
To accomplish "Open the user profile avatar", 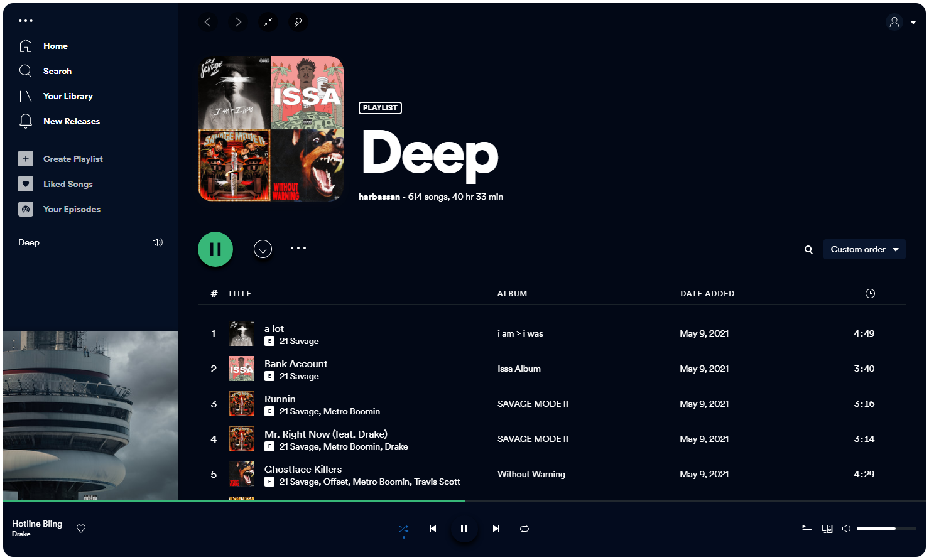I will (x=894, y=22).
